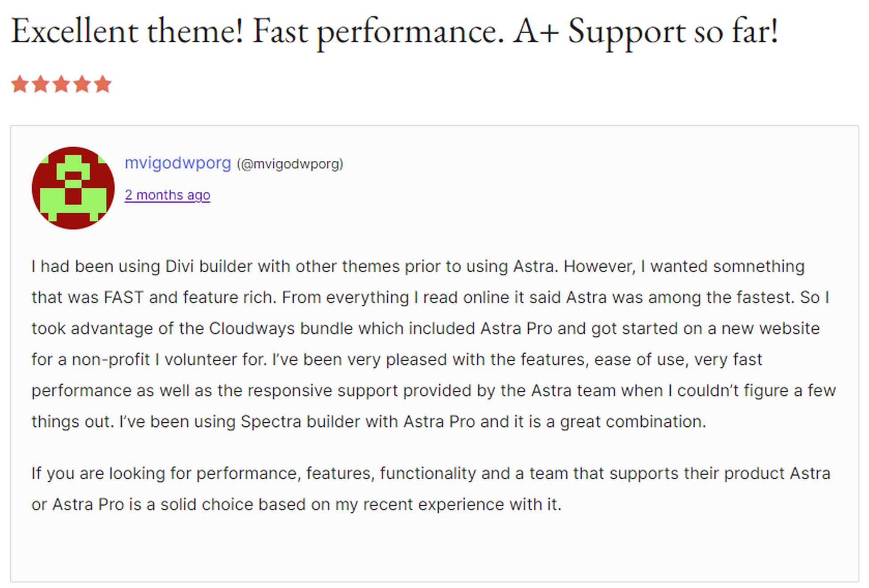Viewport: 869px width, 588px height.
Task: Click the first rating star
Action: point(20,84)
